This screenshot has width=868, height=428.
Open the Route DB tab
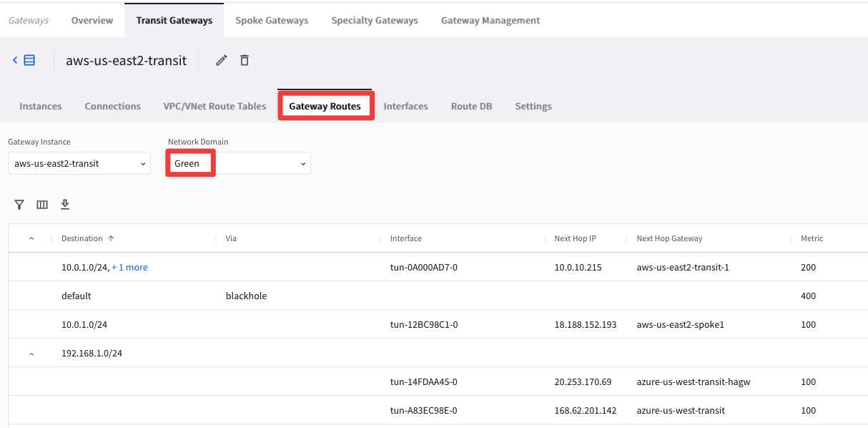tap(471, 106)
